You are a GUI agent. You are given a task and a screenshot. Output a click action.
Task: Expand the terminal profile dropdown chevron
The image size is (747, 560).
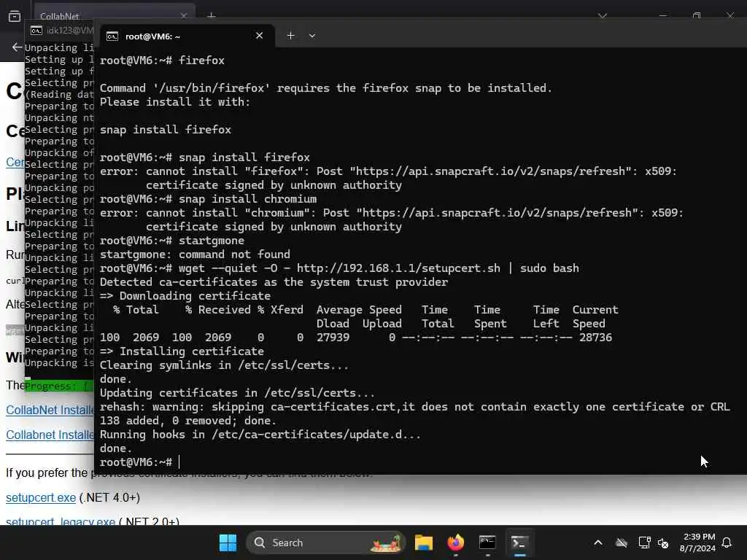pos(312,36)
